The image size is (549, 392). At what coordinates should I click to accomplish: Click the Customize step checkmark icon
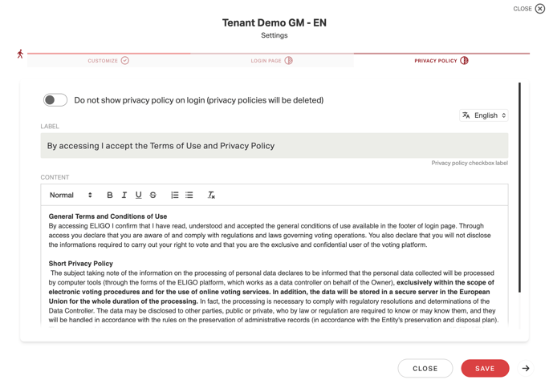click(x=125, y=60)
